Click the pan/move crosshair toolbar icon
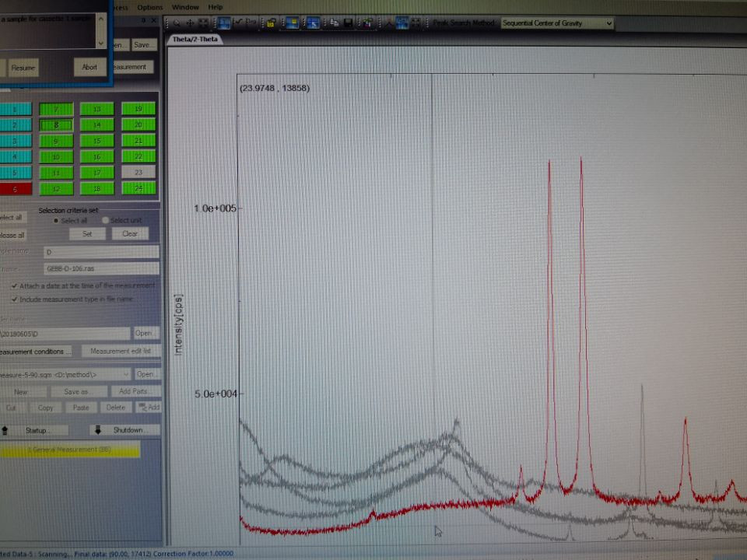 (189, 23)
